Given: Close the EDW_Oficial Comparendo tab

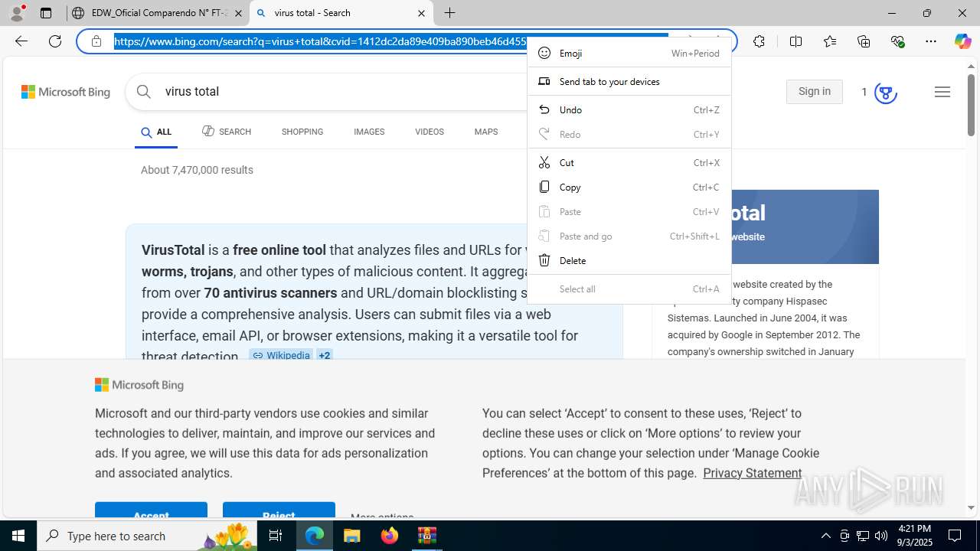Looking at the screenshot, I should coord(238,13).
